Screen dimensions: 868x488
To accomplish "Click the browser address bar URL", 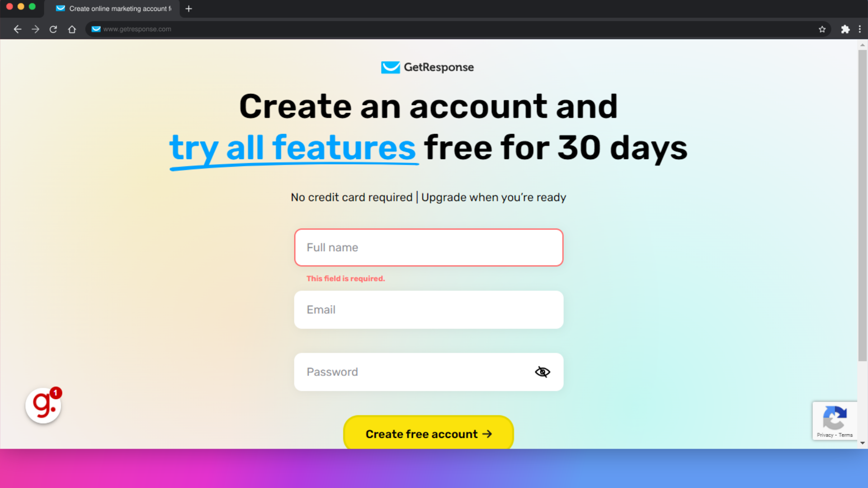I will [137, 28].
